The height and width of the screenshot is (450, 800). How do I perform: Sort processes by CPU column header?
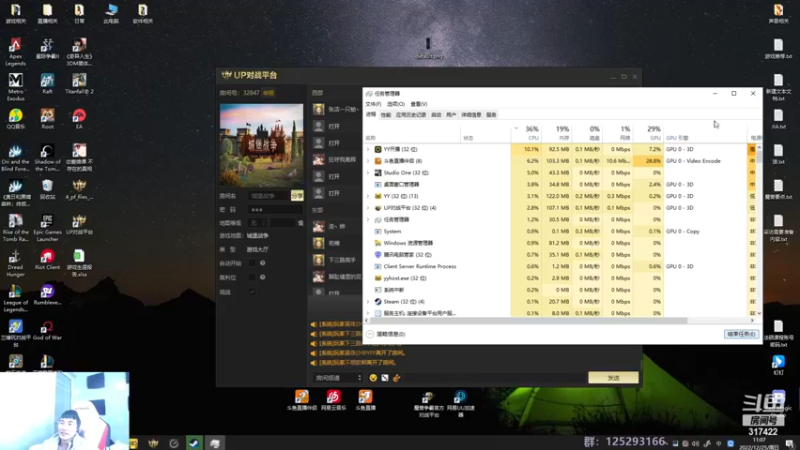click(526, 133)
